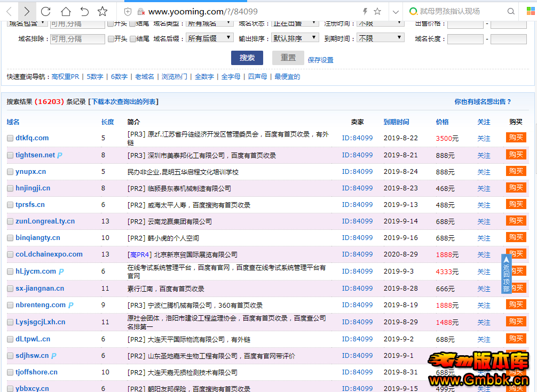Open the 四声母 quick query link

click(257, 77)
